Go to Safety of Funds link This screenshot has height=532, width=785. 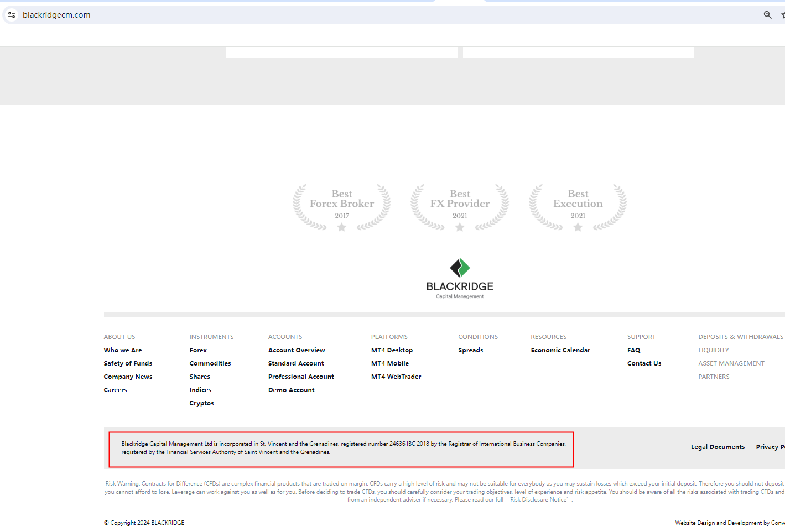click(128, 363)
